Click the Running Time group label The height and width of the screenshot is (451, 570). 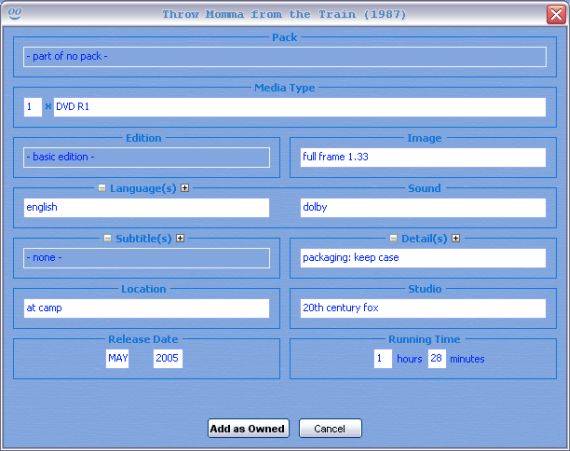tap(424, 339)
